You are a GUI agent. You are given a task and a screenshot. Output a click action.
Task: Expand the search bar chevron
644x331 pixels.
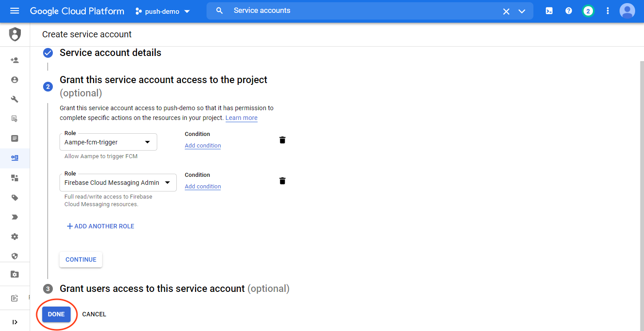[522, 11]
